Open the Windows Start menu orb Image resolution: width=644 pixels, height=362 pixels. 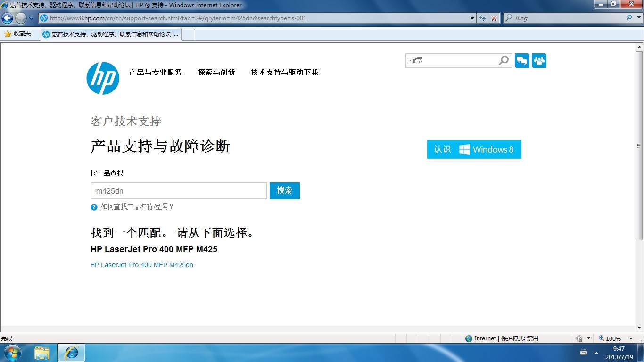(x=12, y=352)
